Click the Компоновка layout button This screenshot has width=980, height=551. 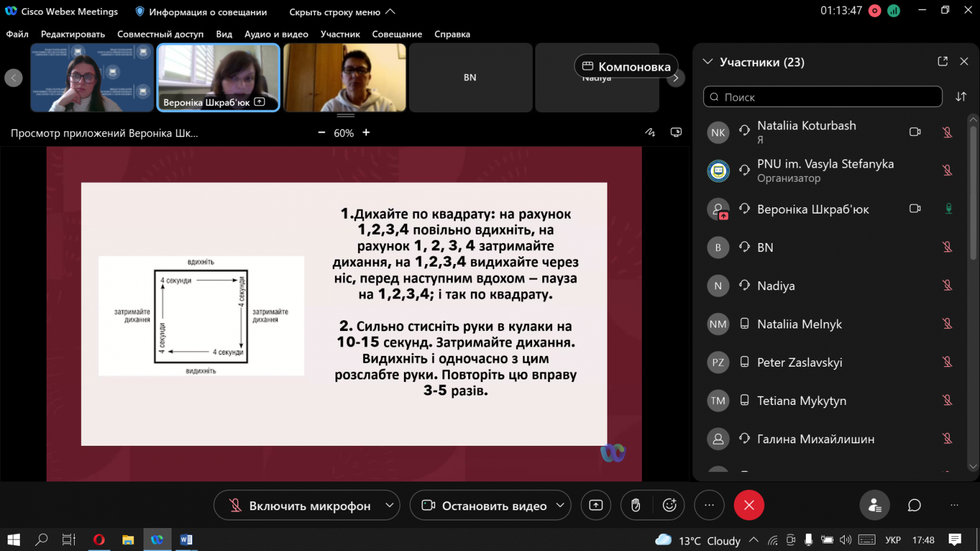(627, 66)
